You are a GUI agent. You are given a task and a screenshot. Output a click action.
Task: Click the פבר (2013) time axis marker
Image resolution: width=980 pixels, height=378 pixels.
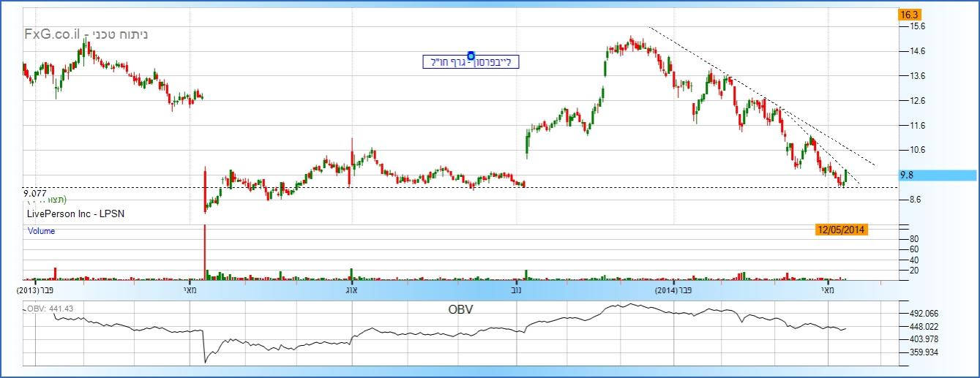(x=34, y=290)
